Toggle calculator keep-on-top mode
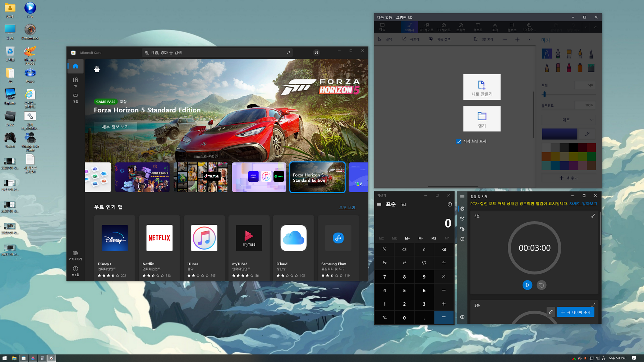 pyautogui.click(x=404, y=204)
